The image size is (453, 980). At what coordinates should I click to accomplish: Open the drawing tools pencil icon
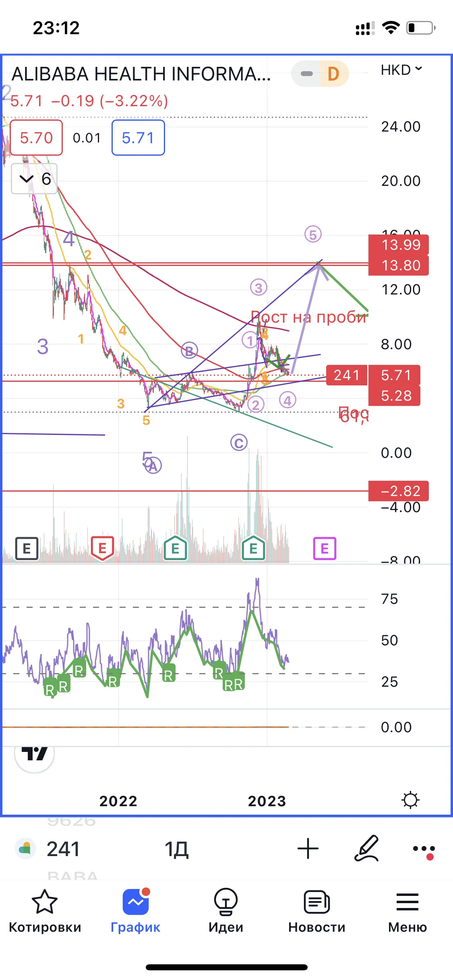pyautogui.click(x=367, y=848)
